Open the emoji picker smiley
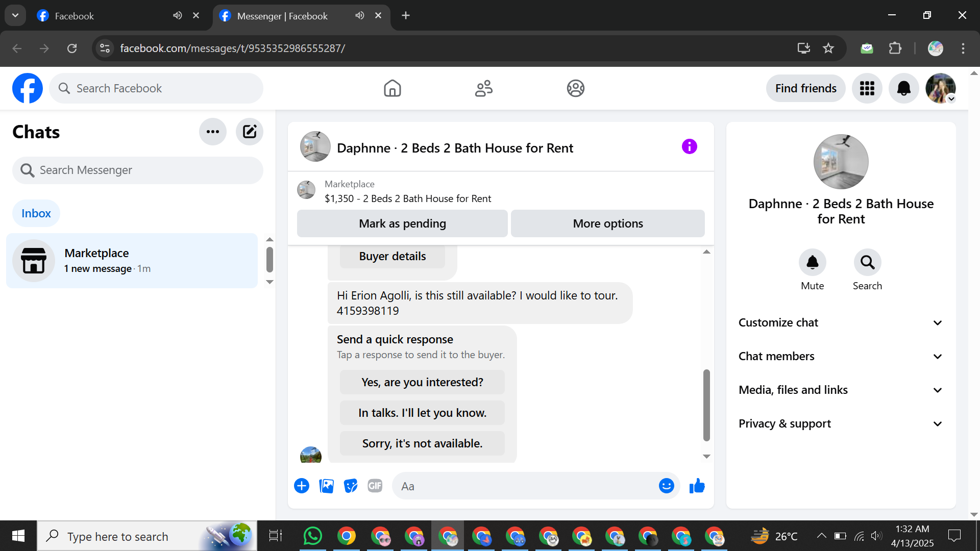This screenshot has height=551, width=980. (667, 486)
